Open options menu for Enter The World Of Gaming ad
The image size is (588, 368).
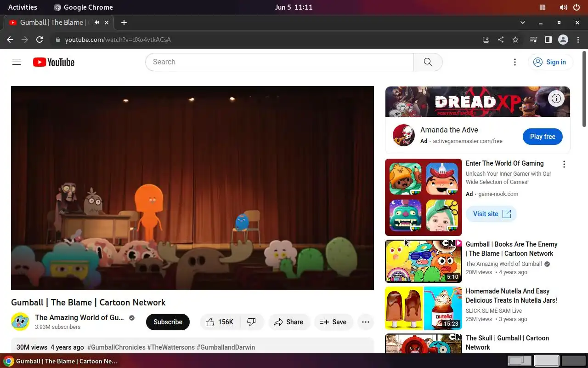564,164
